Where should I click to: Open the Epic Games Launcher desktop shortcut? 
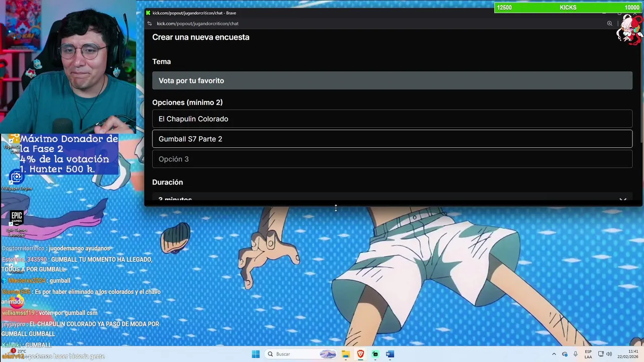point(17,223)
